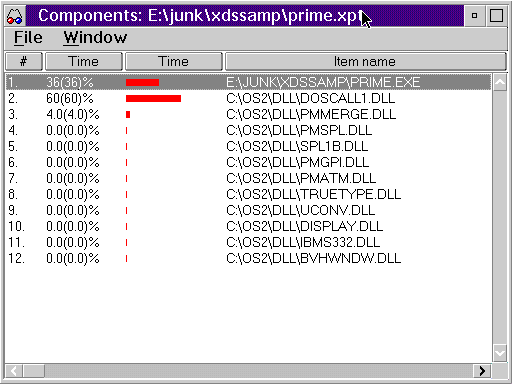Screen dimensions: 512x384
Task: Click the # column header button
Action: (24, 61)
